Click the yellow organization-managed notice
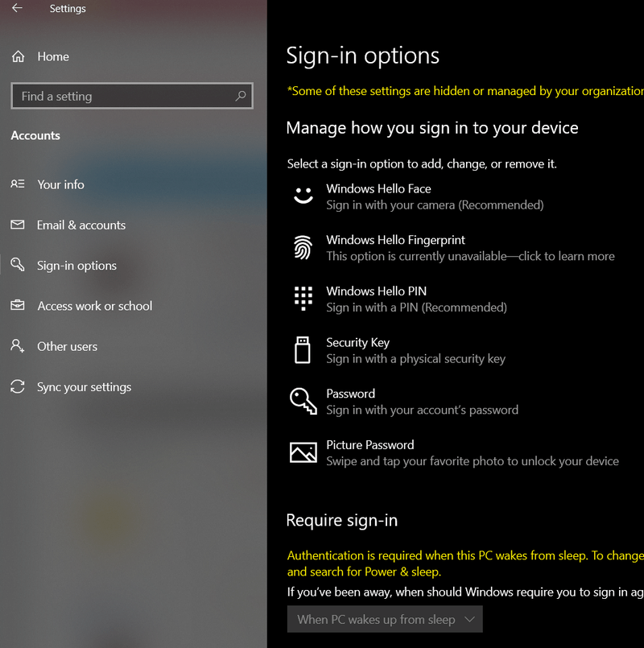The height and width of the screenshot is (648, 644). (x=465, y=91)
